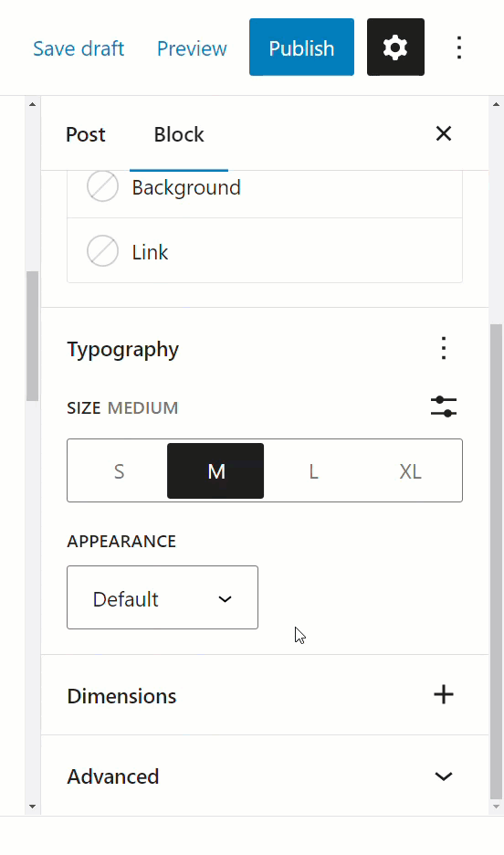Toggle the settings gear sidebar button
The image size is (504, 855).
point(395,47)
